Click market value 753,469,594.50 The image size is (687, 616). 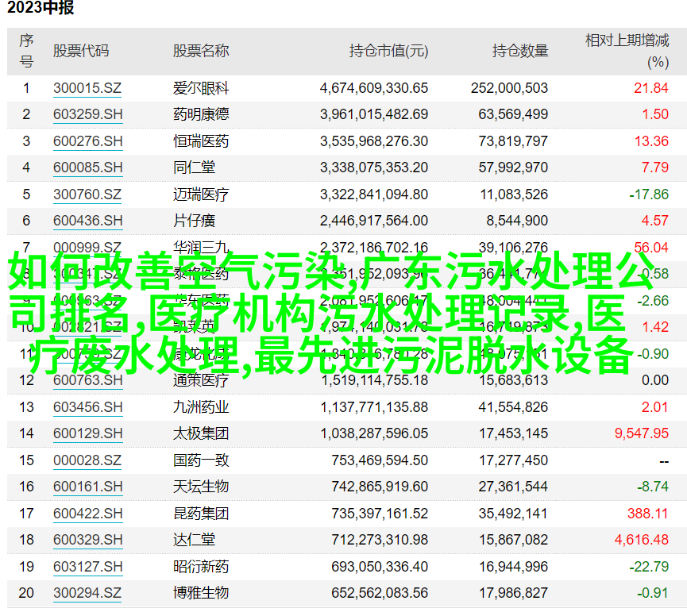tap(380, 460)
